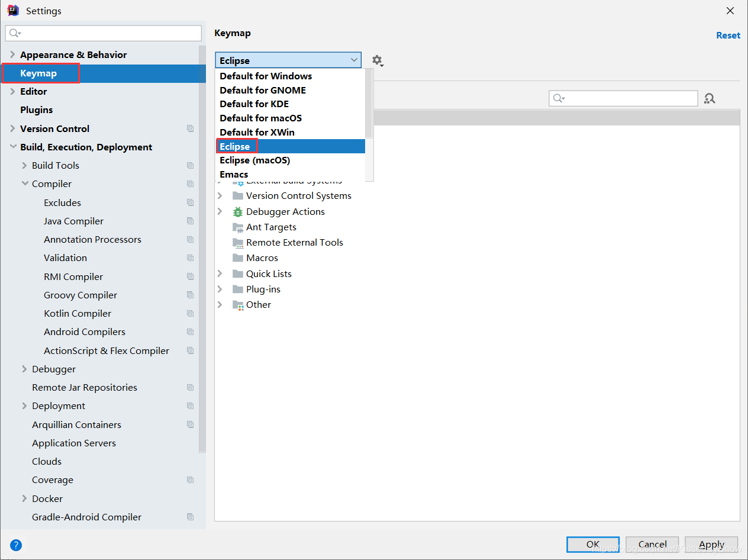This screenshot has width=748, height=560.
Task: Click project-level icon beside Kotlin Compiler
Action: coord(191,313)
